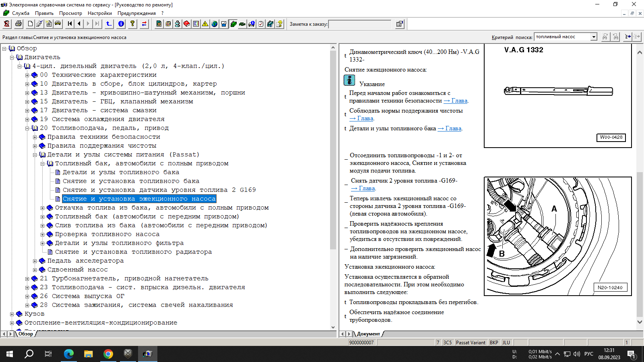This screenshot has width=644, height=362.
Task: Click the 'Заметка к заказу' input field
Action: [360, 24]
